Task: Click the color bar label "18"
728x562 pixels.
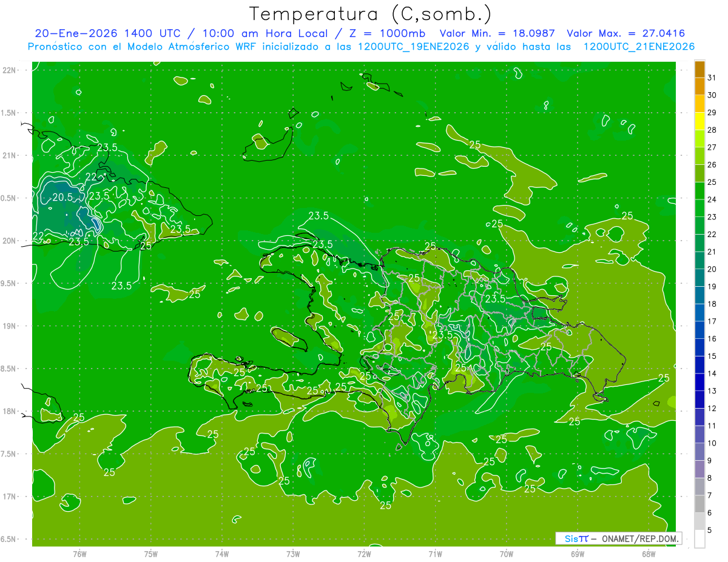Action: pos(712,304)
